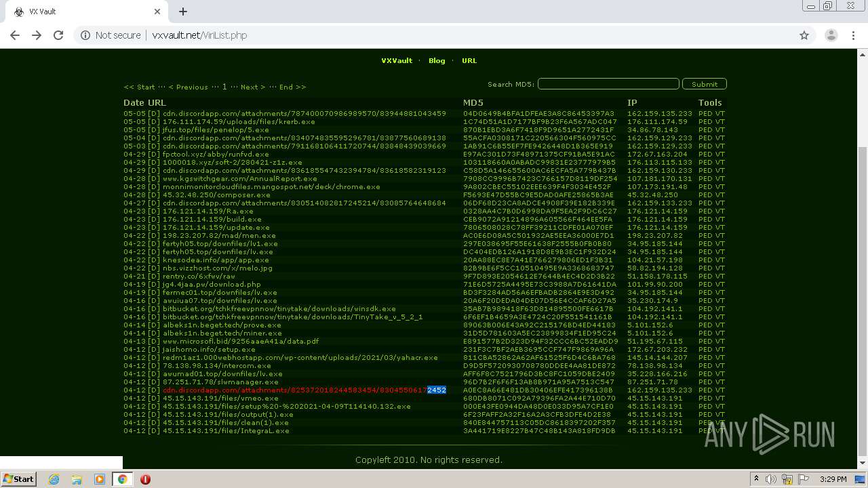The height and width of the screenshot is (488, 868).
Task: Select IP address 101.99.90.200
Action: (x=654, y=284)
